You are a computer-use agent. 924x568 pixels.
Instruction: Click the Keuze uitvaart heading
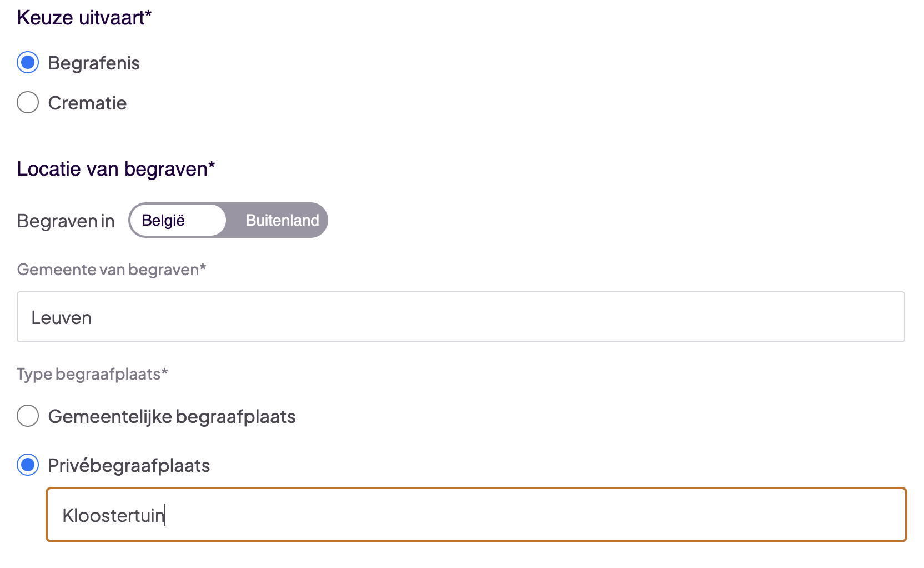[84, 18]
